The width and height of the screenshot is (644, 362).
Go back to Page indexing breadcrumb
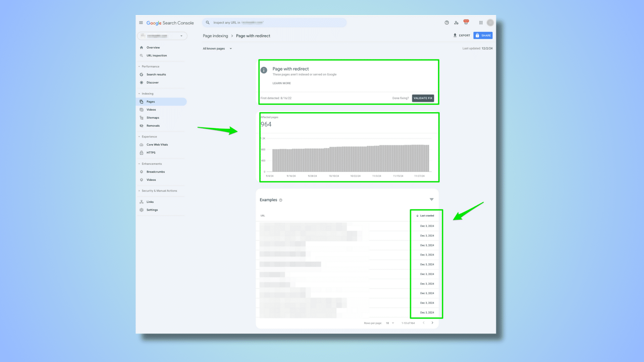[215, 36]
